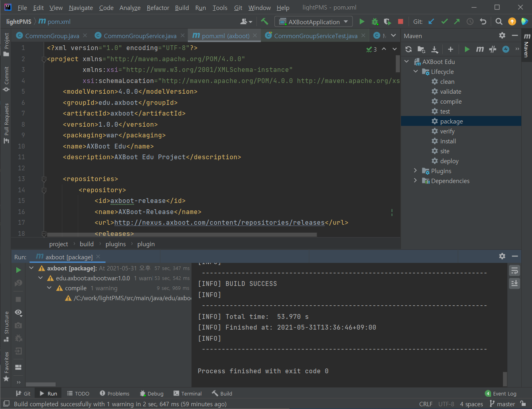Show Git history clock icon

(470, 21)
